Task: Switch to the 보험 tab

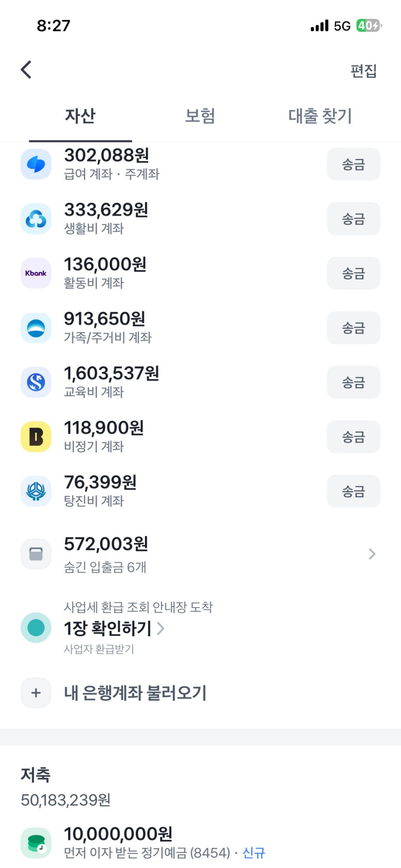Action: coord(200,116)
